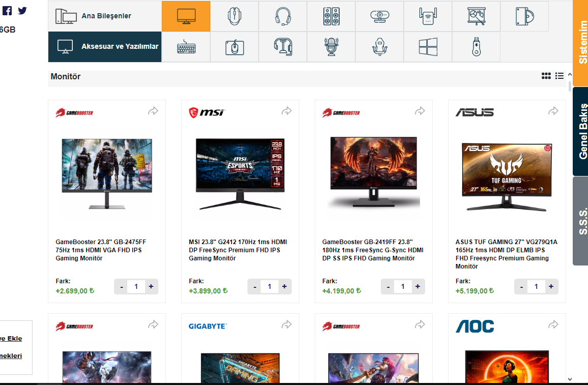
Task: Open MSI 23.8" G2412 170Hz product title
Action: coord(238,250)
